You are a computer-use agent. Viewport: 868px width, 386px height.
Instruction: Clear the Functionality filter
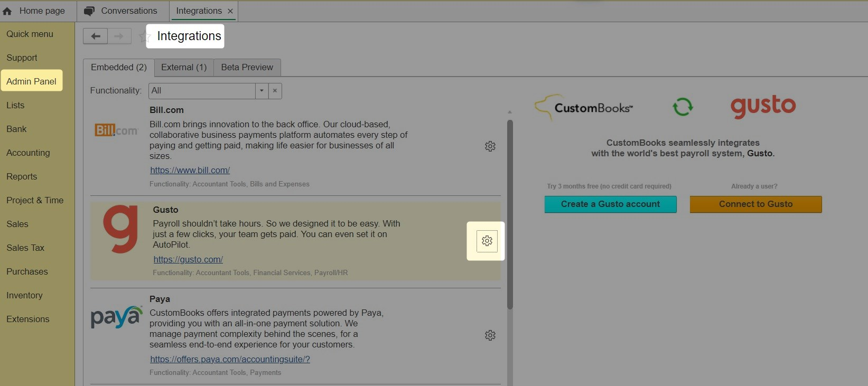275,91
